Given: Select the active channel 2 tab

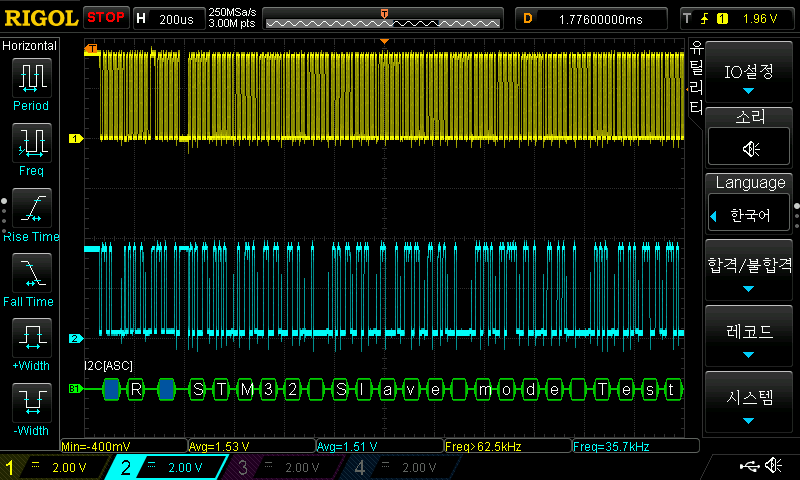Looking at the screenshot, I should (168, 467).
